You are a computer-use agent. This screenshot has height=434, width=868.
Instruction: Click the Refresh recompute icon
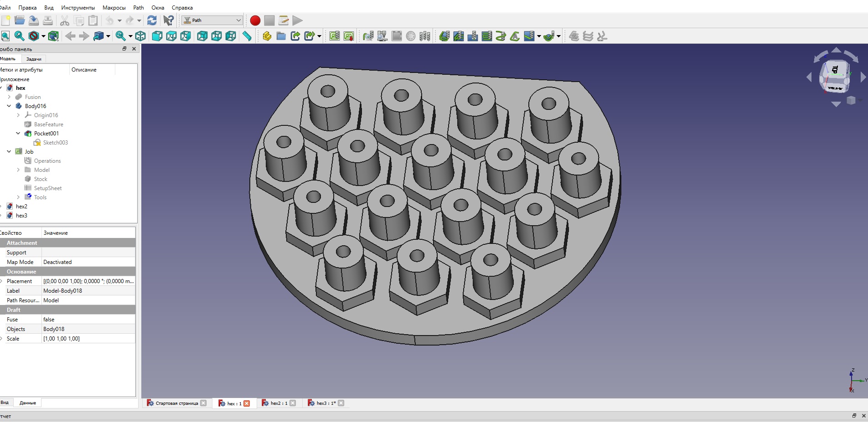(152, 21)
